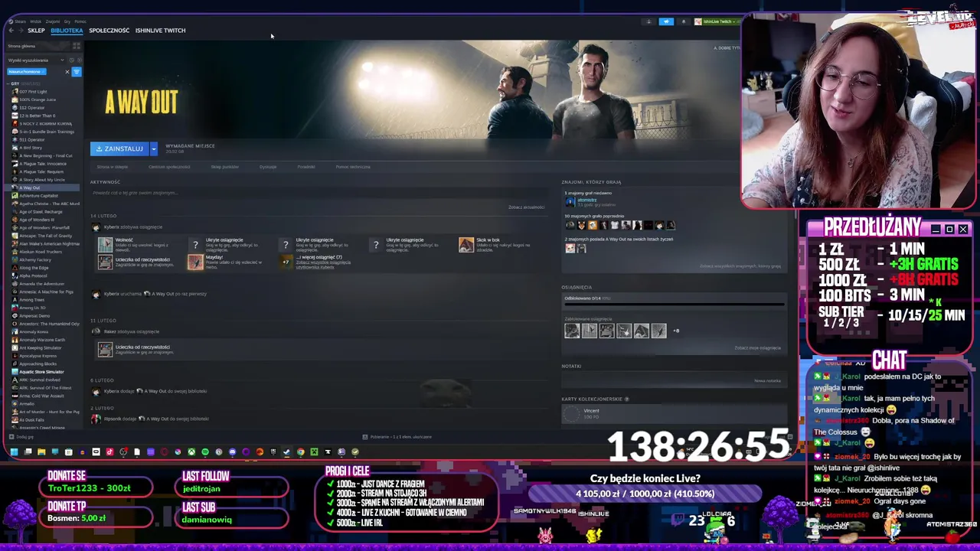
Task: Open the SPOŁECZNOŚĆ tab
Action: (109, 31)
